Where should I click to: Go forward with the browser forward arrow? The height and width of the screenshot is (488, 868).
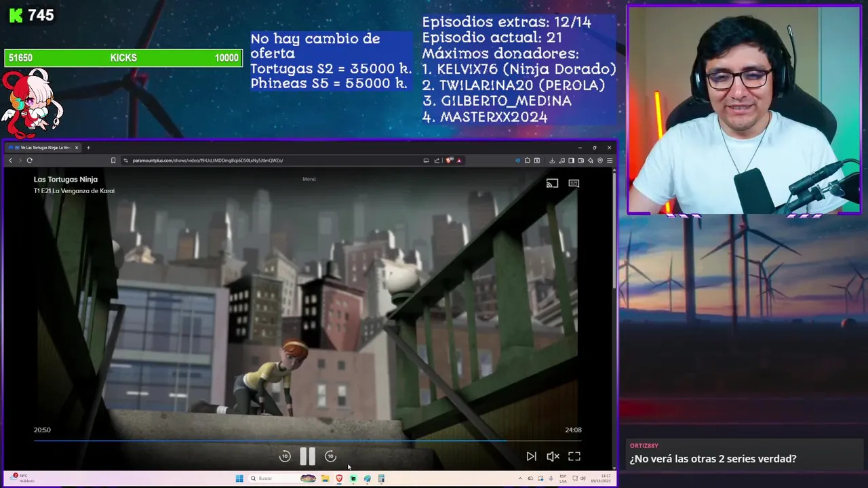coord(20,161)
